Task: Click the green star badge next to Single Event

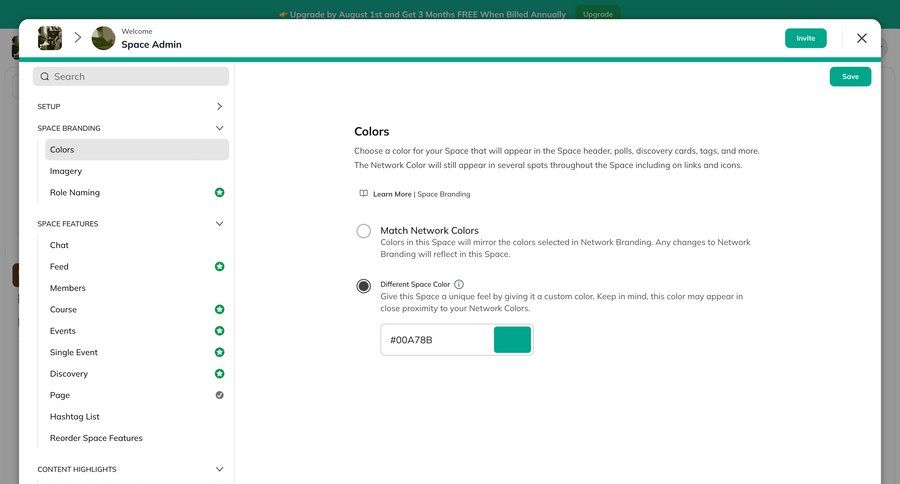Action: tap(219, 352)
